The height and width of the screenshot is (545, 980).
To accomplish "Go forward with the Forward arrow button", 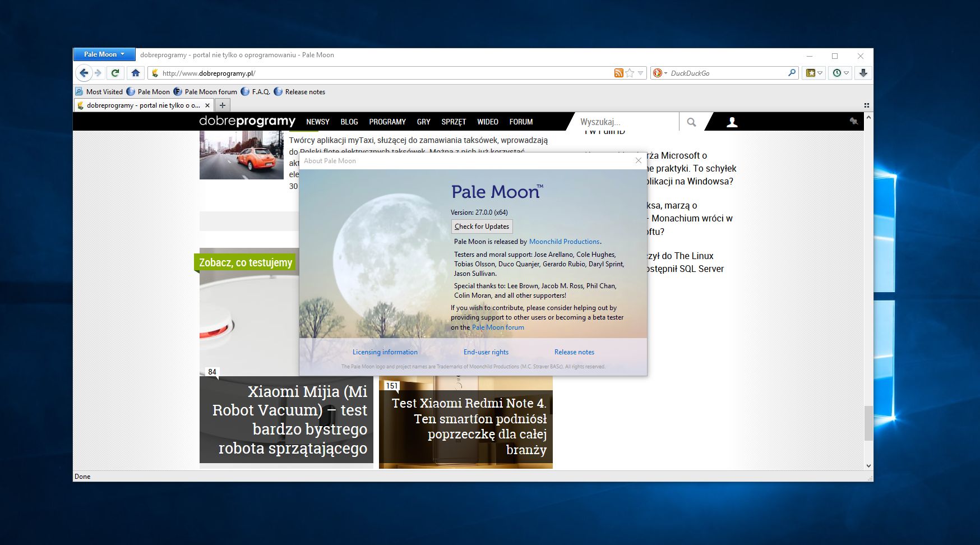I will click(x=98, y=73).
